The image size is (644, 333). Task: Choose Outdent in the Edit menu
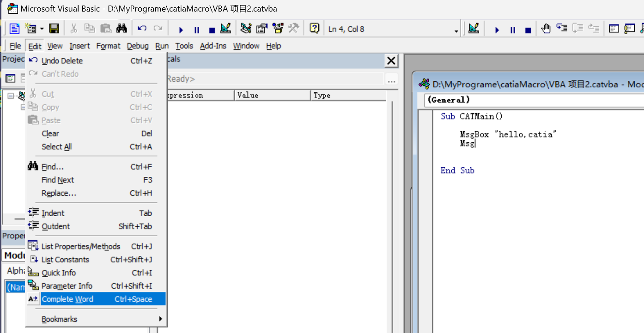click(x=96, y=226)
